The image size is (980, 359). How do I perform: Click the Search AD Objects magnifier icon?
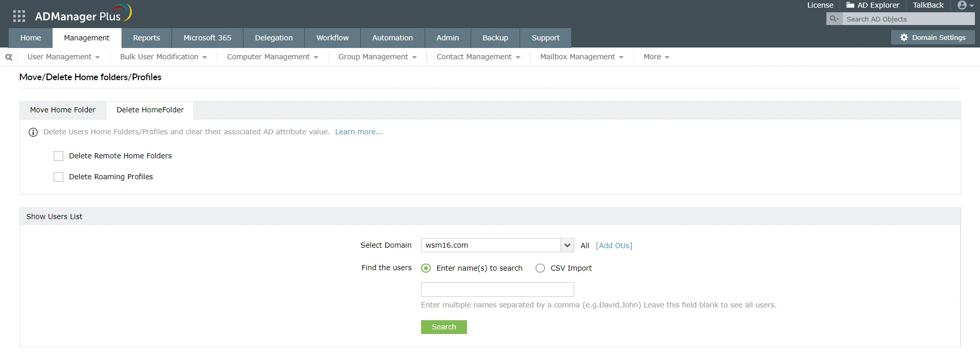click(834, 19)
